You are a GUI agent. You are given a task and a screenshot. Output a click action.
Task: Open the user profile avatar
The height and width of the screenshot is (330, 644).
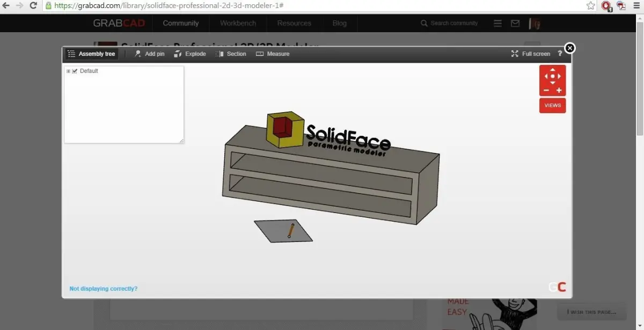535,23
